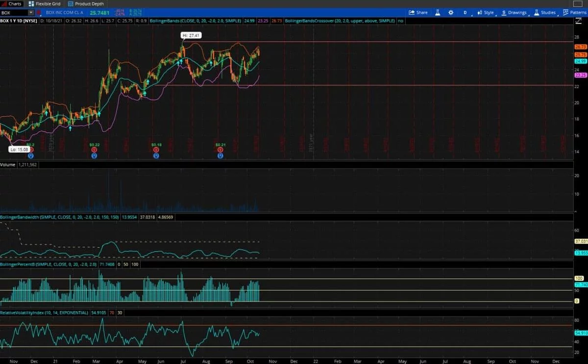Click the RelativeVolatilityIndex study label
Screen dimensions: 588x364
(x=44, y=312)
